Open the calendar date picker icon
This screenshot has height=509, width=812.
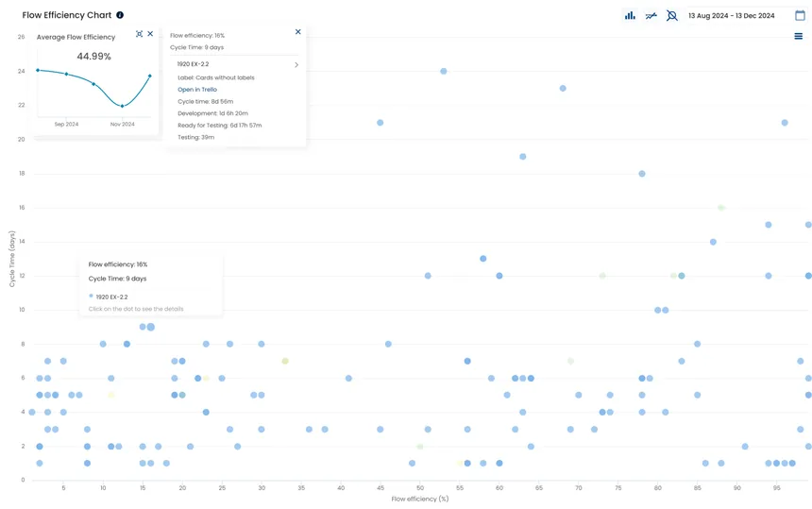(x=800, y=15)
